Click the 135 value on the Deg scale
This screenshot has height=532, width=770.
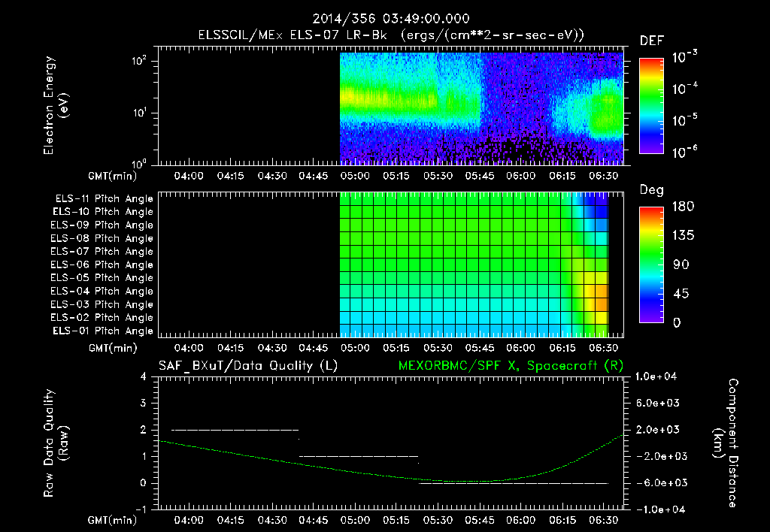683,236
